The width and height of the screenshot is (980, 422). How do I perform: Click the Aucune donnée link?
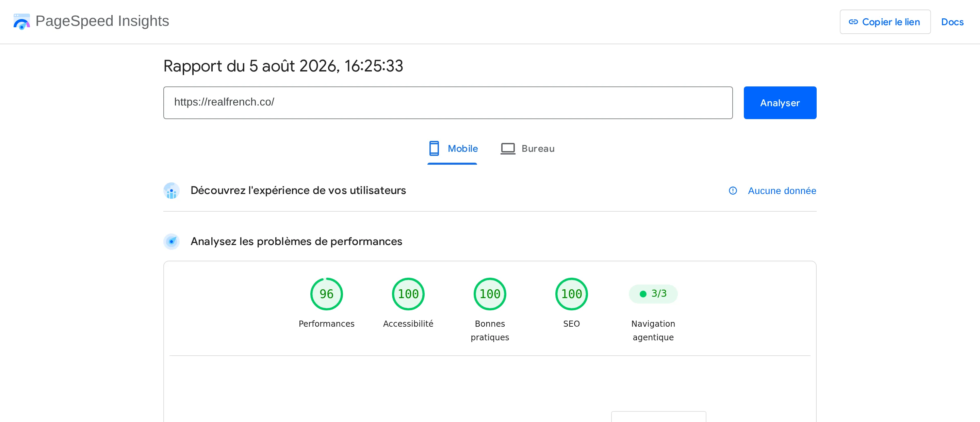point(782,191)
